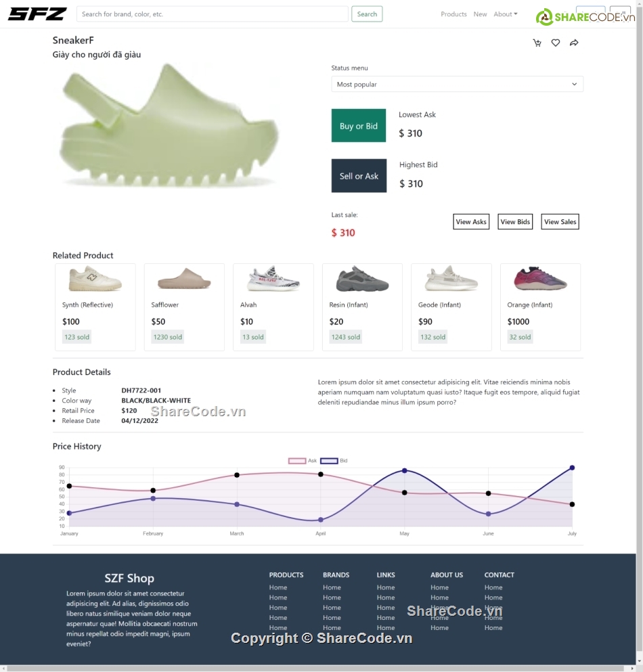Image resolution: width=643 pixels, height=672 pixels.
Task: Open the Most popular status dropdown
Action: pos(457,85)
